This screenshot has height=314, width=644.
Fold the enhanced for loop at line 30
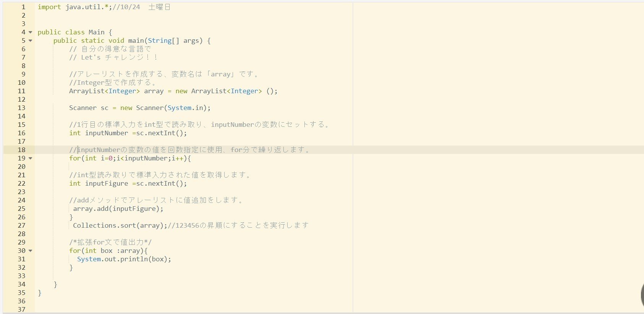31,251
